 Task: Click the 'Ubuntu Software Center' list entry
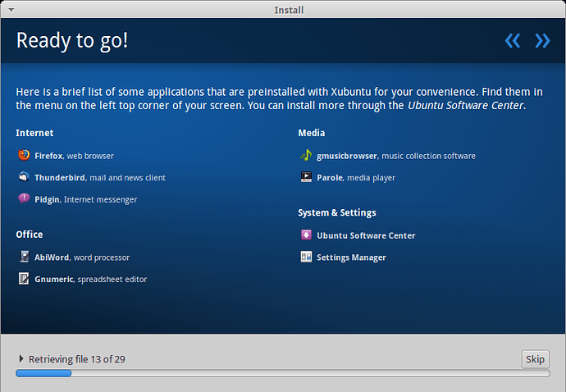(x=366, y=235)
